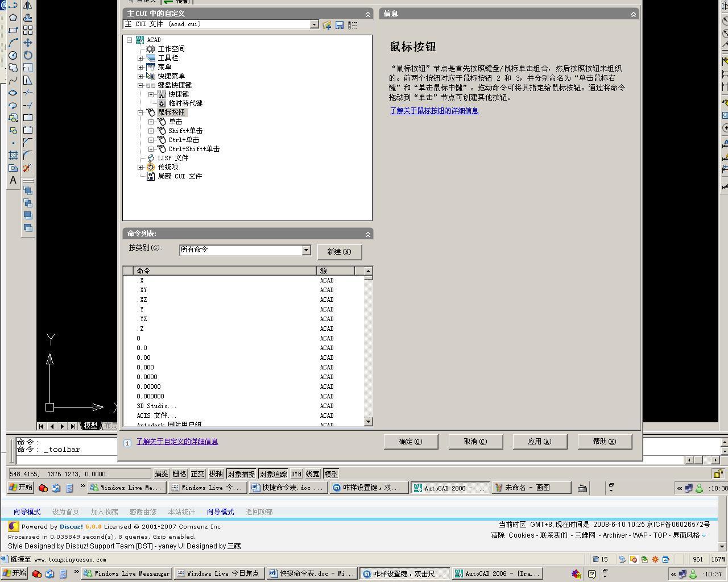Switch to Windows Live Messenger on bottom taskbar
Image resolution: width=728 pixels, height=582 pixels.
[x=127, y=573]
